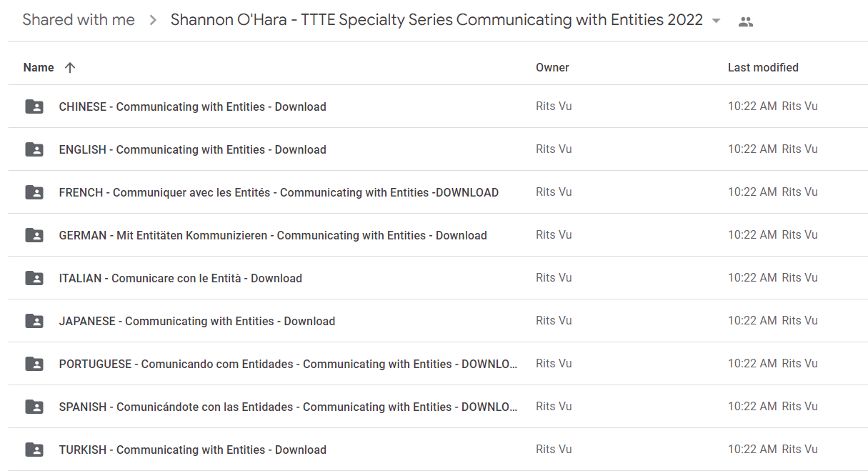Sort by Name column header
The height and width of the screenshot is (471, 868).
tap(39, 68)
